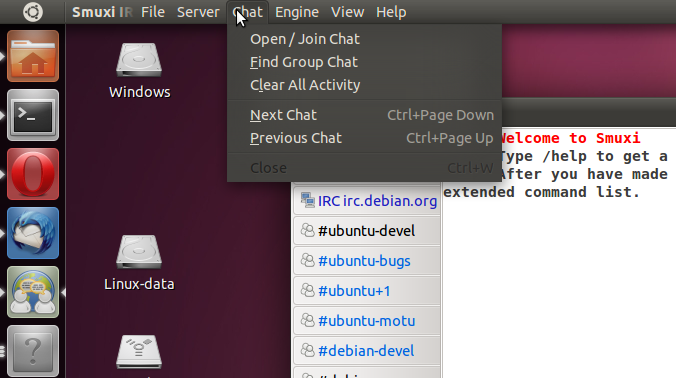Select Previous Chat entry

[364, 138]
